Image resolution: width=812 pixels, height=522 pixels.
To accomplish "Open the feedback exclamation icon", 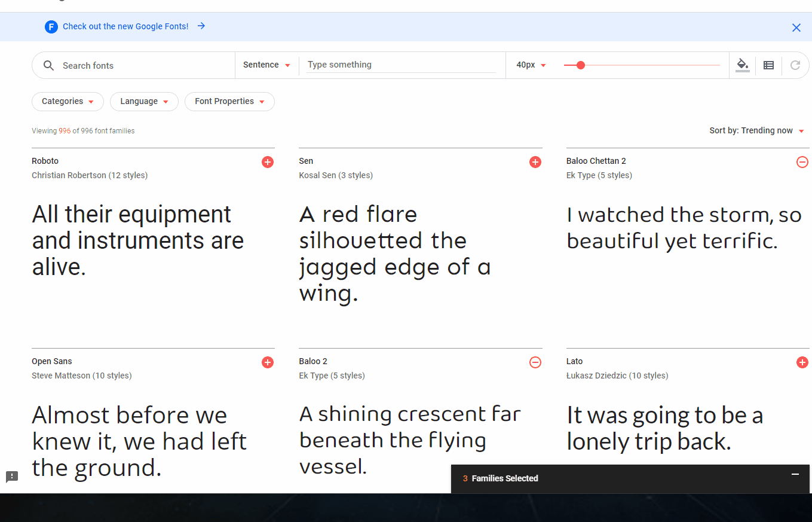I will coord(12,477).
